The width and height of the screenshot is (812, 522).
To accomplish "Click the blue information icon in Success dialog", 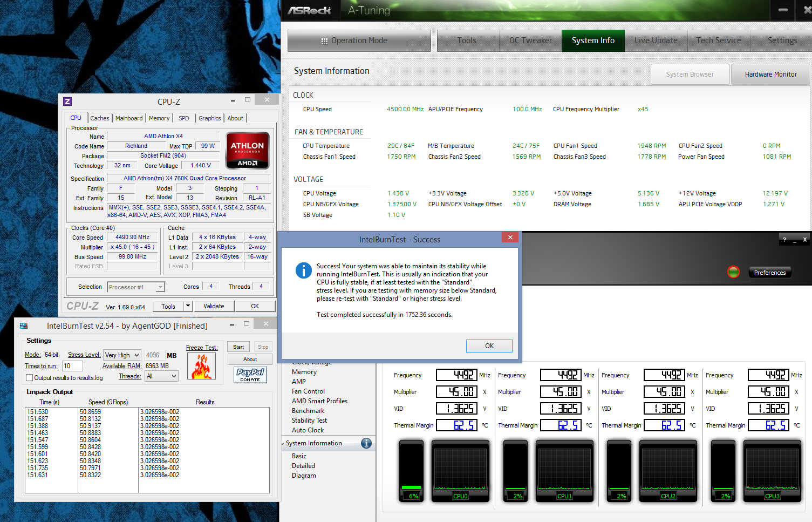I will [304, 270].
